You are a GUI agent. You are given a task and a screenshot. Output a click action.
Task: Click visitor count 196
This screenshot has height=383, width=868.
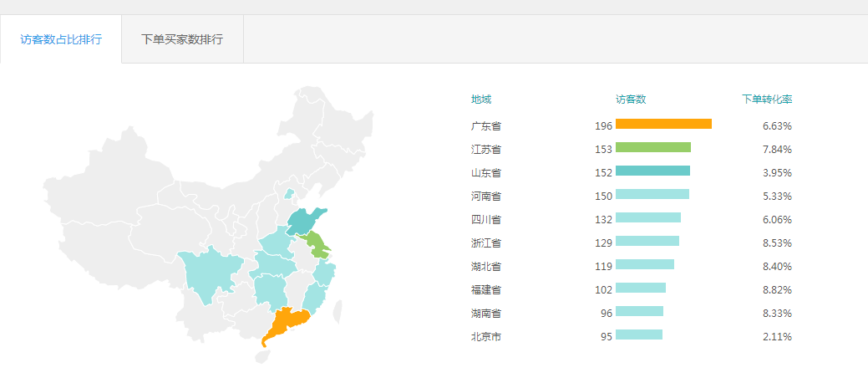pyautogui.click(x=604, y=125)
